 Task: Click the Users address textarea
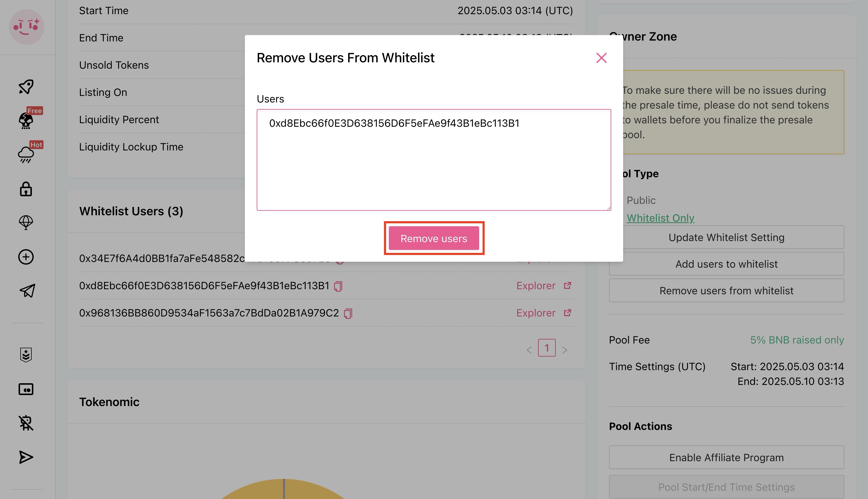[434, 160]
